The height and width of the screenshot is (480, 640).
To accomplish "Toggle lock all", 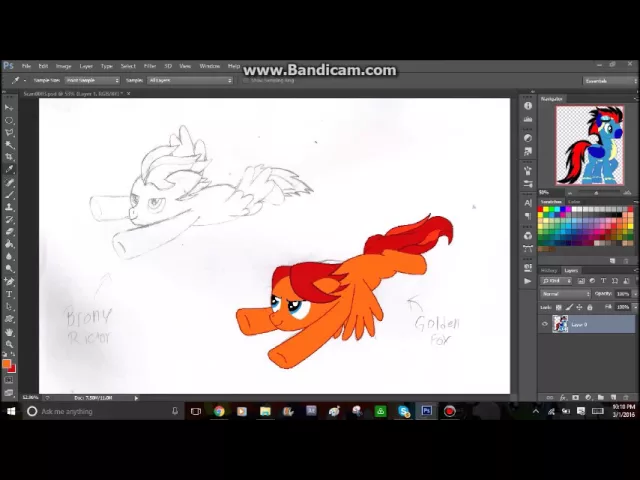I will (589, 307).
